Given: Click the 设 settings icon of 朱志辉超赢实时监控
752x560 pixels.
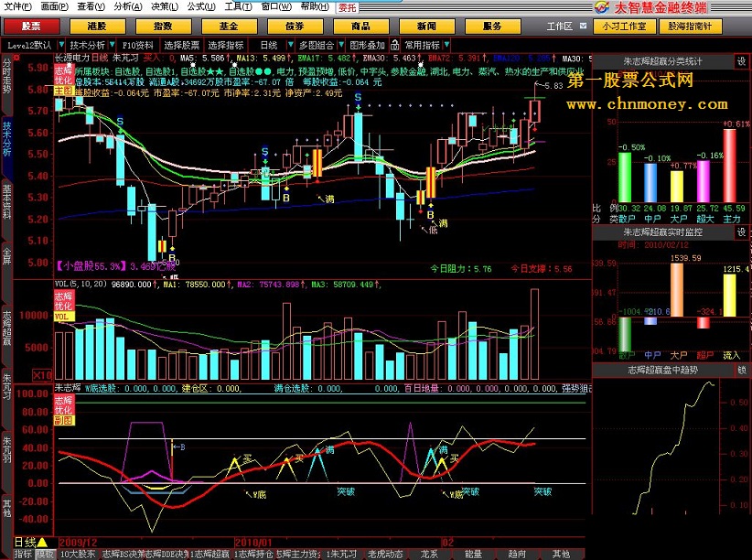Looking at the screenshot, I should coord(741,232).
